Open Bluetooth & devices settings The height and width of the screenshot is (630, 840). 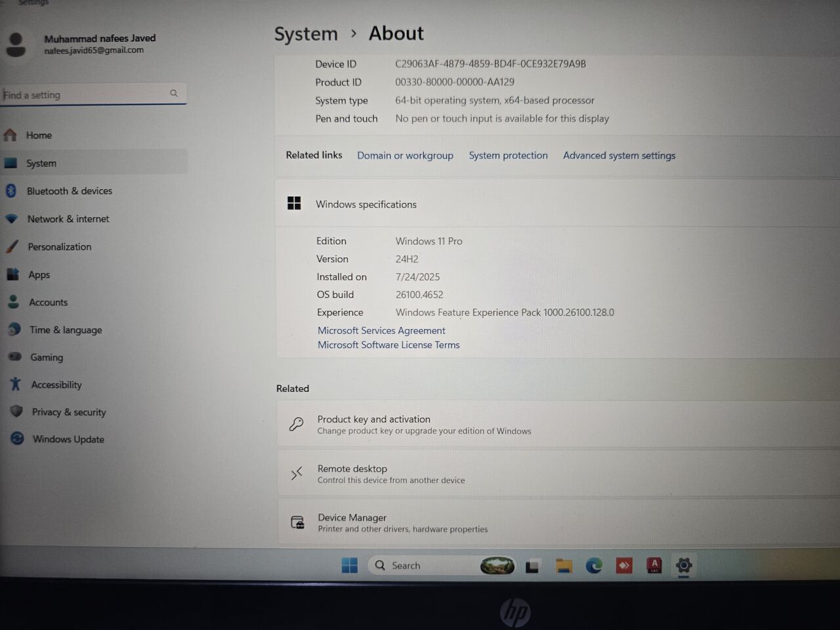click(69, 191)
